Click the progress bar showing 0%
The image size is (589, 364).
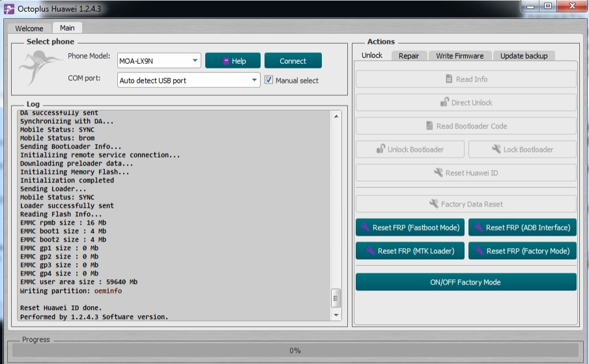[x=295, y=350]
